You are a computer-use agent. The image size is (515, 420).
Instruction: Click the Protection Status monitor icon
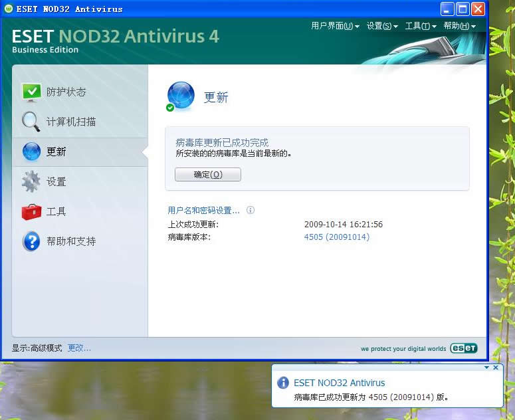click(31, 92)
